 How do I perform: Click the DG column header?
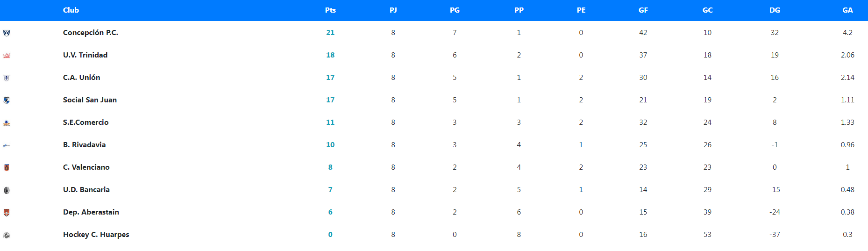tap(775, 10)
